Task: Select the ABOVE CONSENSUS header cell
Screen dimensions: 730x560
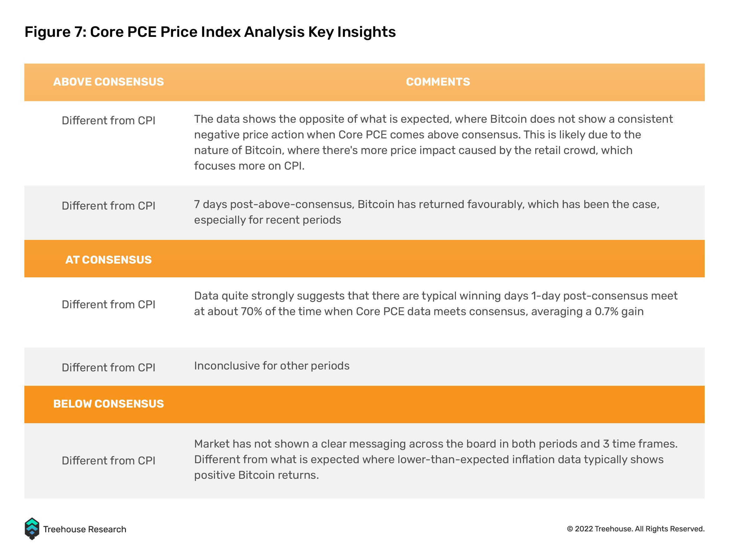Action: (x=108, y=82)
